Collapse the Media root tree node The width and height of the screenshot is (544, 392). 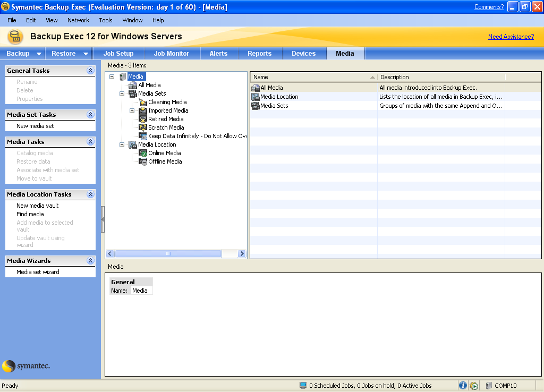tap(112, 76)
